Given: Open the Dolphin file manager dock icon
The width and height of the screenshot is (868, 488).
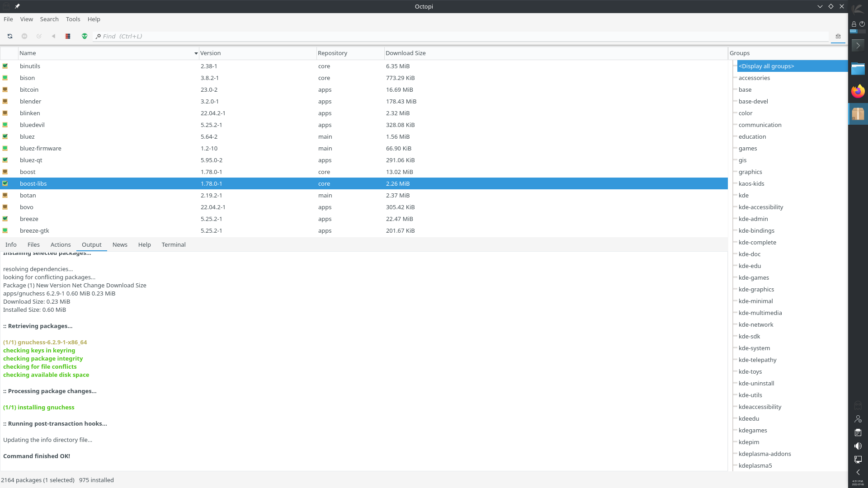Looking at the screenshot, I should pyautogui.click(x=858, y=69).
